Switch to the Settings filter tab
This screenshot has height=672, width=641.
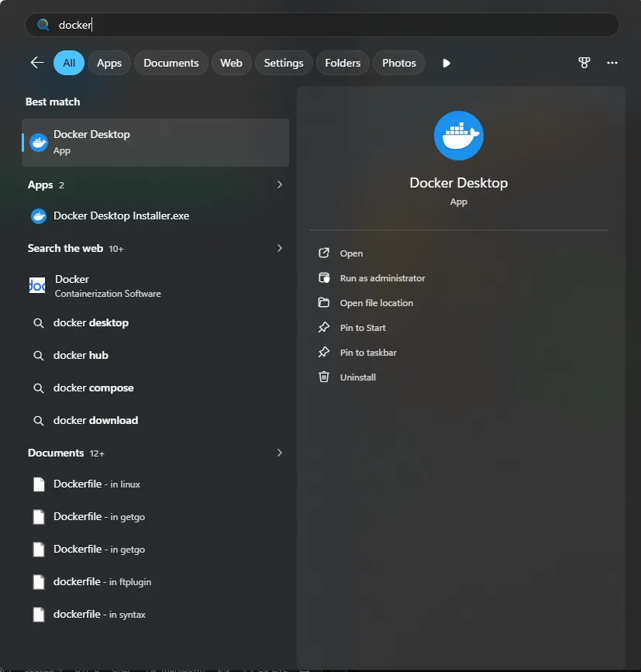click(284, 63)
